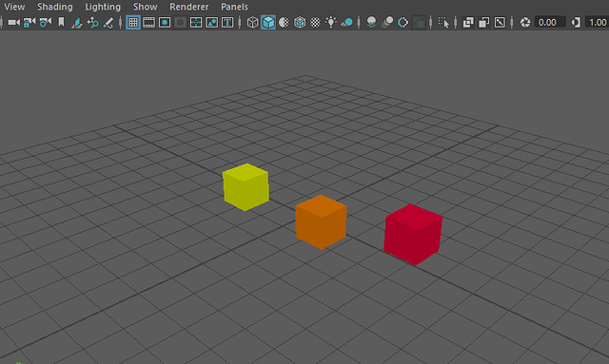609x364 pixels.
Task: Toggle the Film Gate icon
Action: click(148, 23)
